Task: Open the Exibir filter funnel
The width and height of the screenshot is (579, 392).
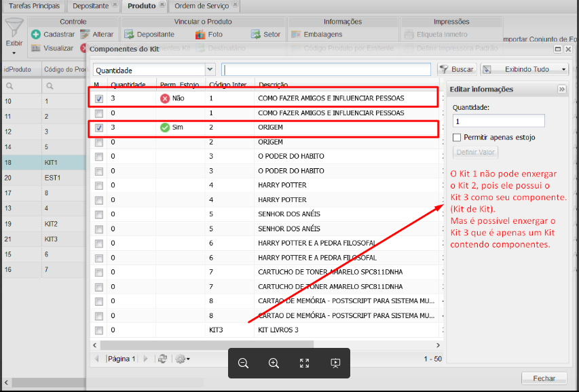Action: [x=14, y=28]
